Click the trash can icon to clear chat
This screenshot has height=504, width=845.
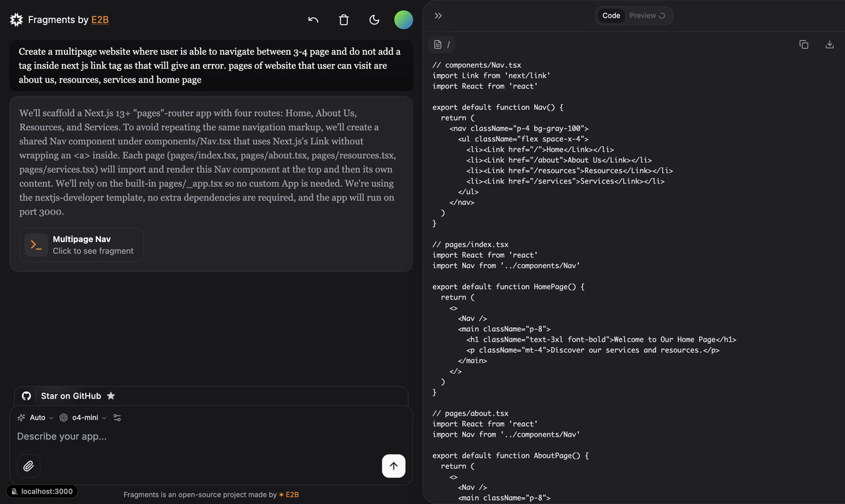tap(344, 20)
